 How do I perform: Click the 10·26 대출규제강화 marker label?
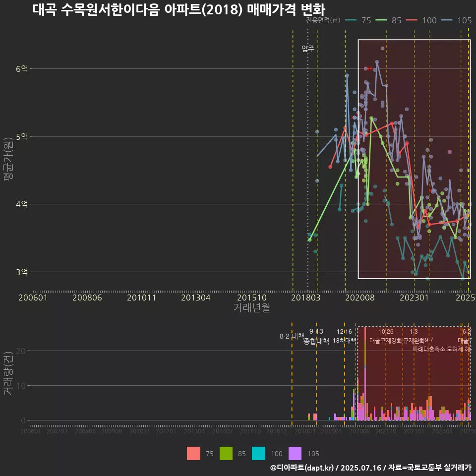pyautogui.click(x=386, y=336)
